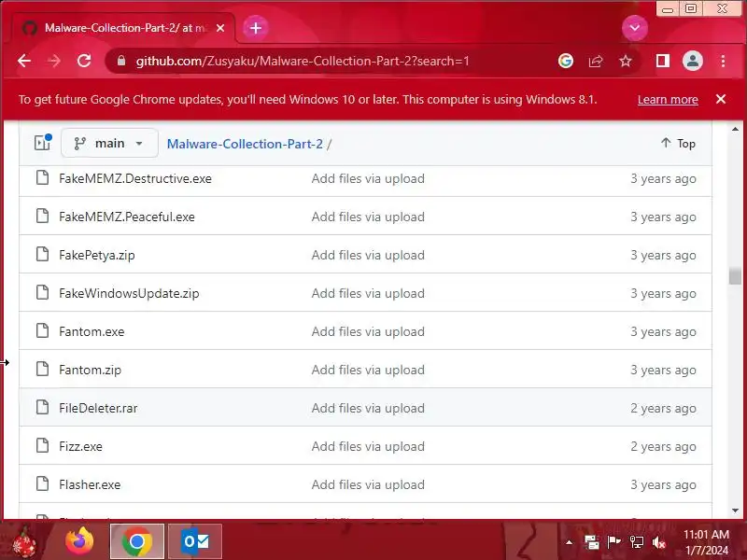
Task: Open the taskbar clock and date
Action: coord(707,542)
